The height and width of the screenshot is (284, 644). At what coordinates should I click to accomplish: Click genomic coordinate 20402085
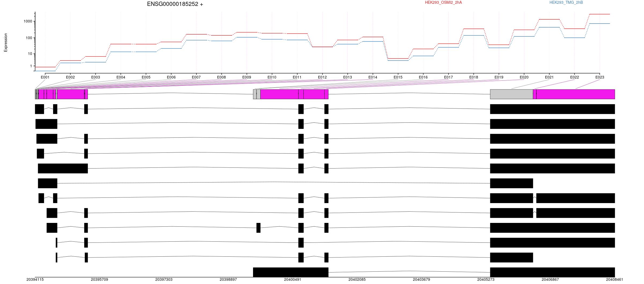pyautogui.click(x=357, y=279)
